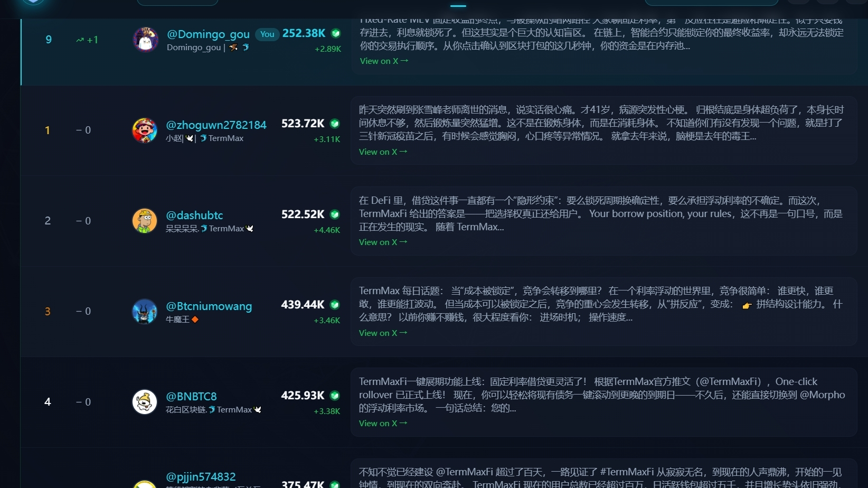Open the @BNBTC8 profile link

(x=191, y=397)
